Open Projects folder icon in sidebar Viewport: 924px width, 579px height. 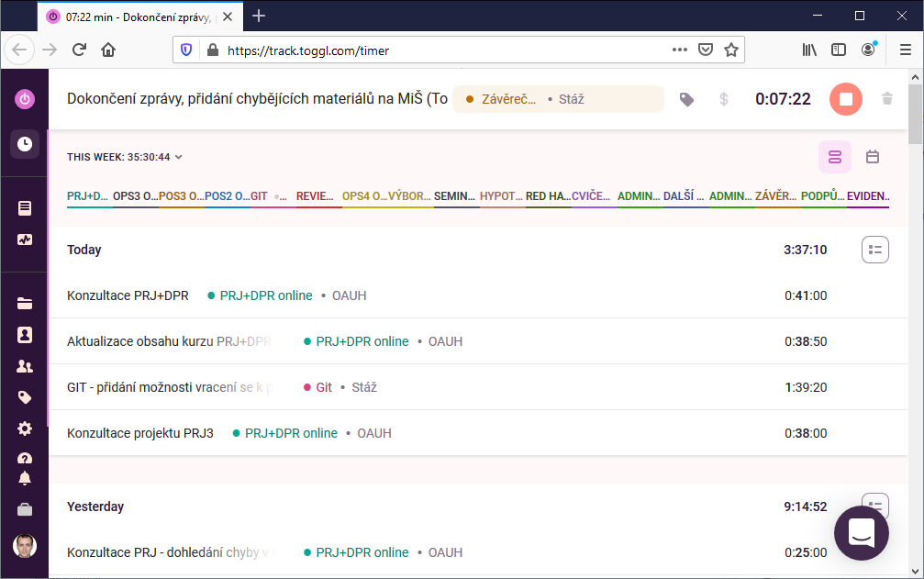25,304
